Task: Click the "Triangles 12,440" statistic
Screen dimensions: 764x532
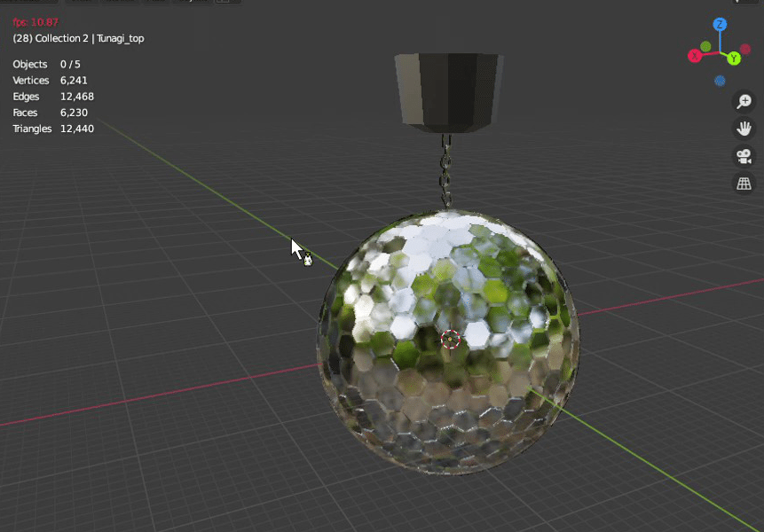Action: tap(53, 129)
